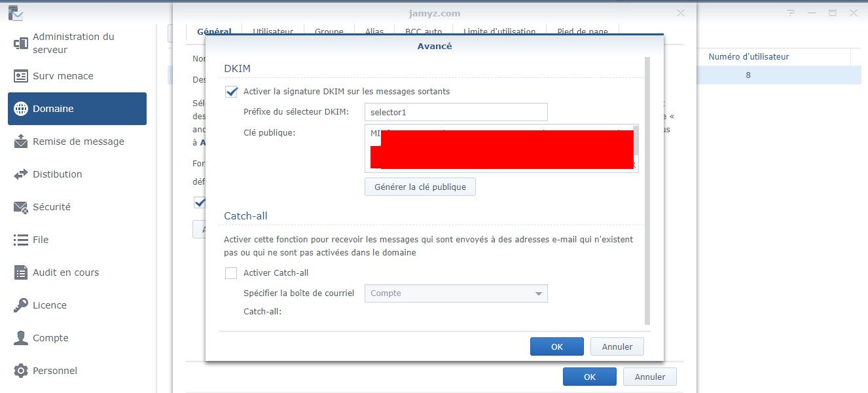
Task: Open the Sécurité section
Action: [x=77, y=207]
